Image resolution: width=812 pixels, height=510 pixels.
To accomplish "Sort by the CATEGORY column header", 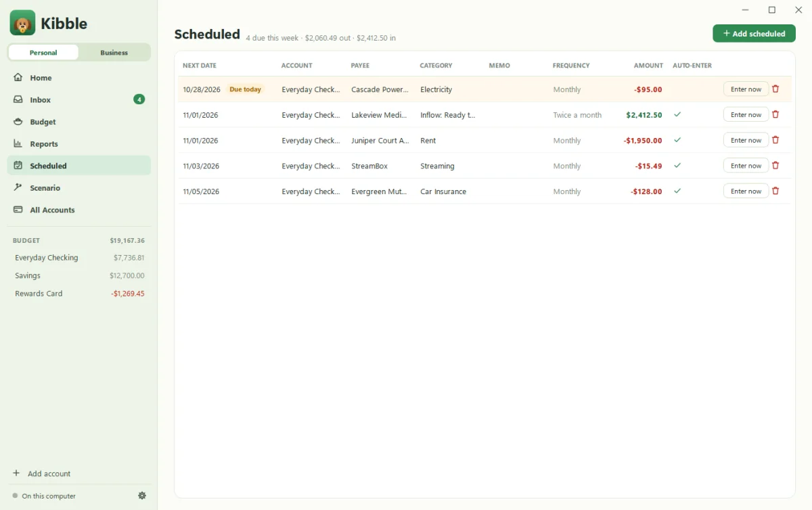I will click(x=436, y=66).
